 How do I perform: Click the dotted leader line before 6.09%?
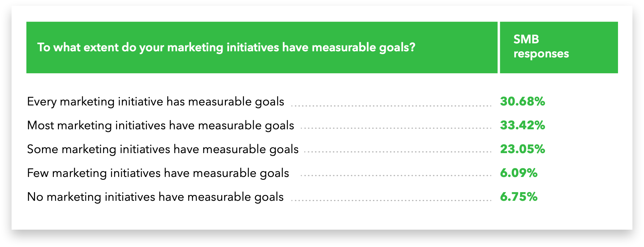[396, 176]
